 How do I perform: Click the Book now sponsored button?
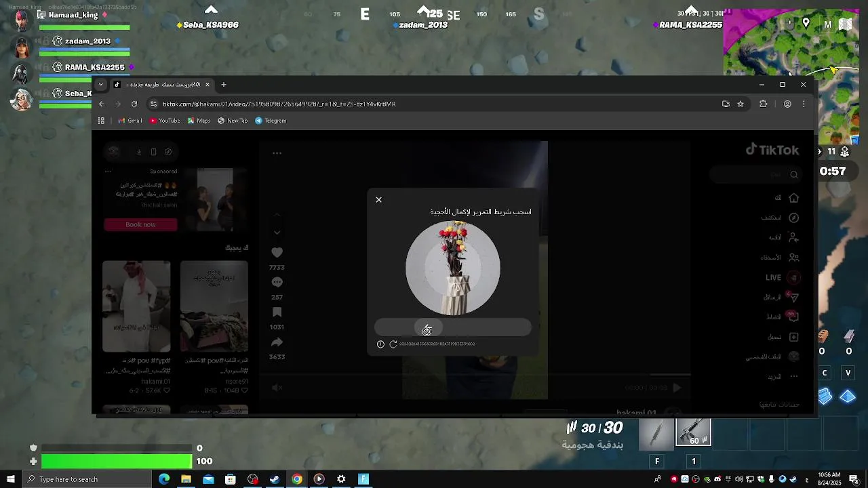click(x=140, y=224)
